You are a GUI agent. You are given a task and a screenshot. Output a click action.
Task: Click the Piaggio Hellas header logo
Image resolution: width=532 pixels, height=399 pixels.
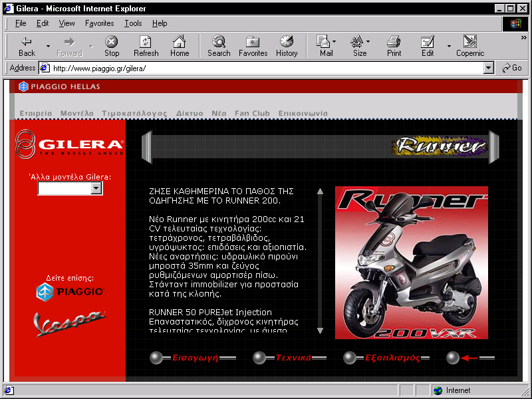(59, 86)
